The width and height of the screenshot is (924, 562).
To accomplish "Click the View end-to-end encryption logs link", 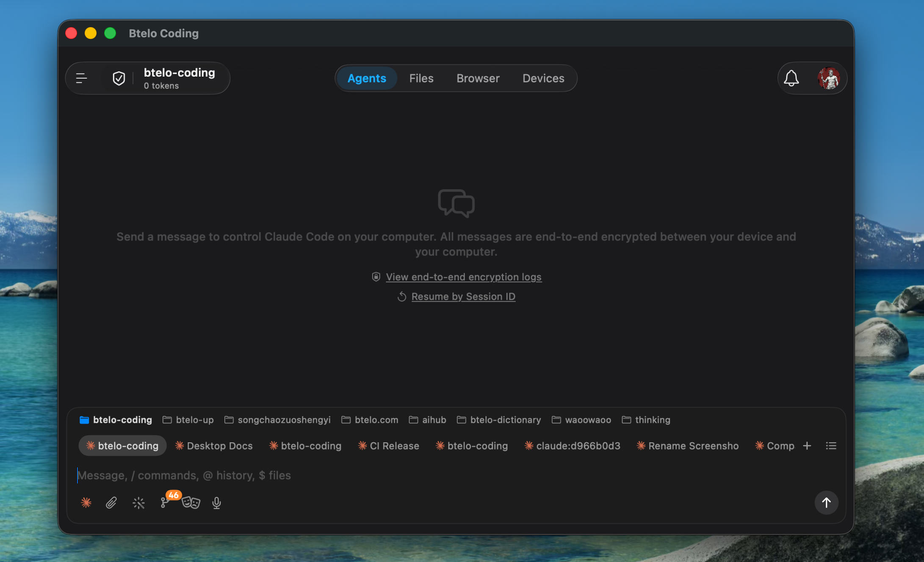I will coord(463,277).
